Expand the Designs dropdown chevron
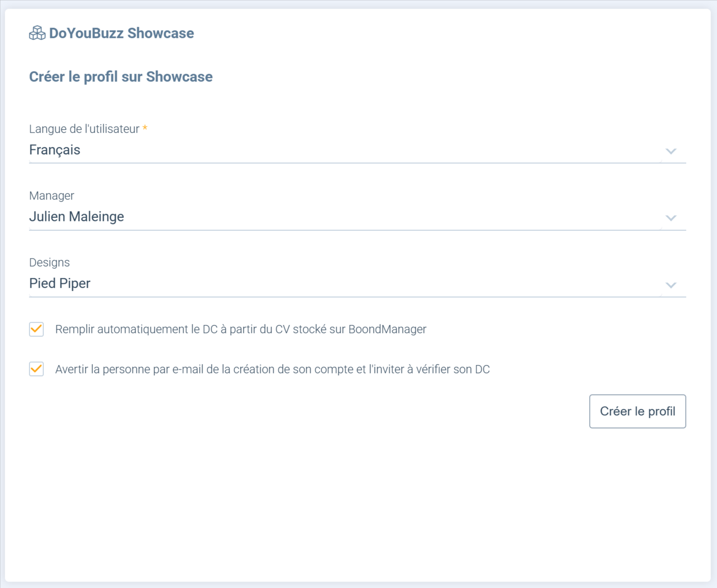The width and height of the screenshot is (717, 588). point(670,285)
